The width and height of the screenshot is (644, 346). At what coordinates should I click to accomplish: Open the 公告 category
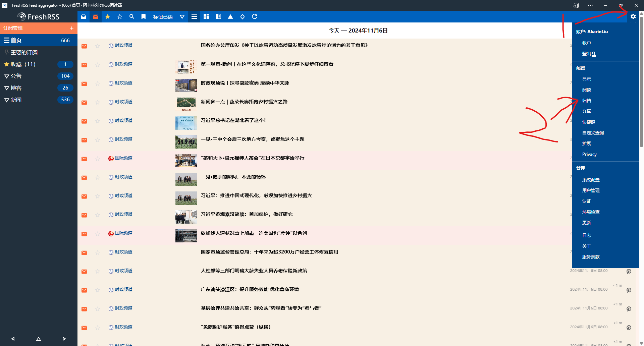coord(16,76)
